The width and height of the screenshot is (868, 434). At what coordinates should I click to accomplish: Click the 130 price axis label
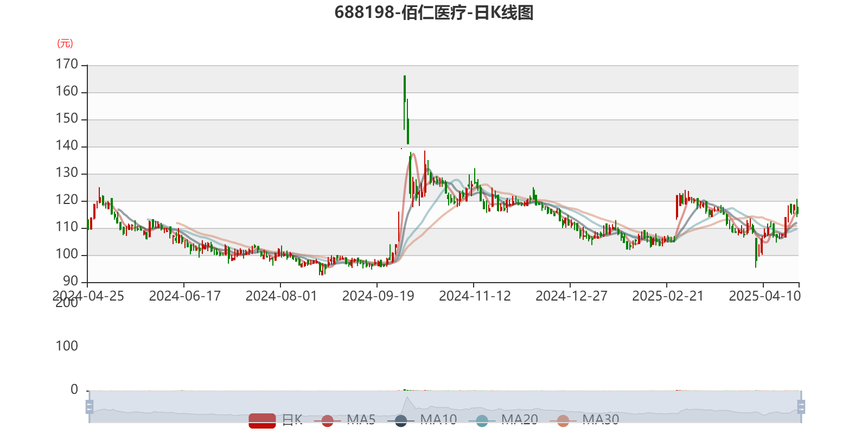67,173
